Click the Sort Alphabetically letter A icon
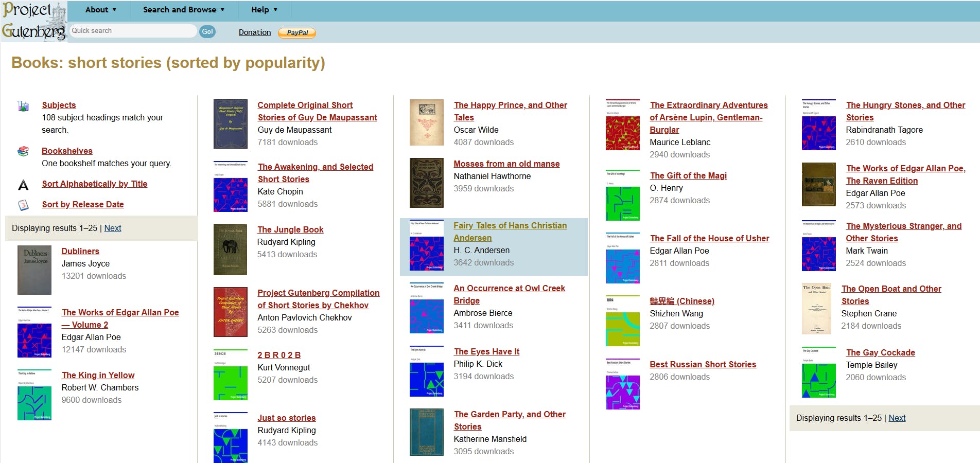Image resolution: width=980 pixels, height=463 pixels. 23,185
